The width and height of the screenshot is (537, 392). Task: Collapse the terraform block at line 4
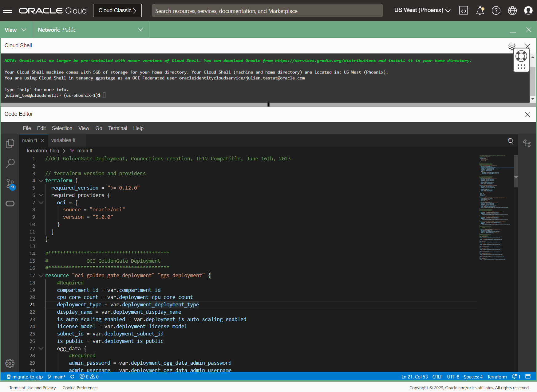pos(41,180)
